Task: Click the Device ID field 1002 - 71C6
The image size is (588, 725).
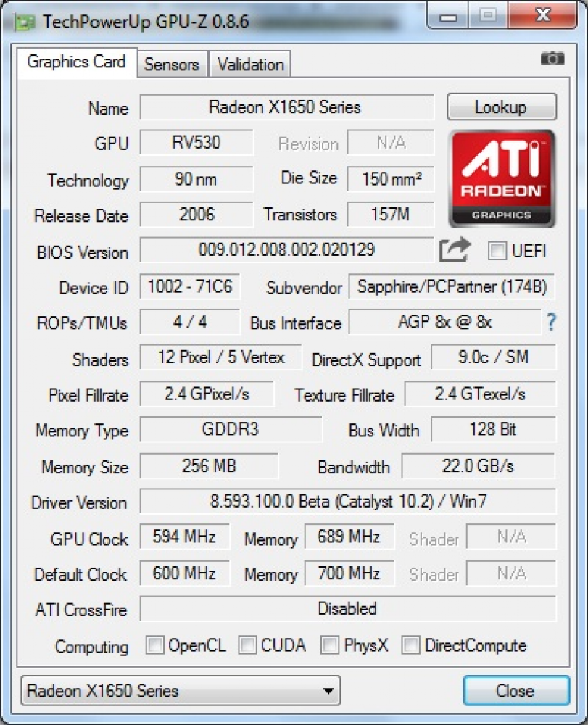Action: click(190, 286)
